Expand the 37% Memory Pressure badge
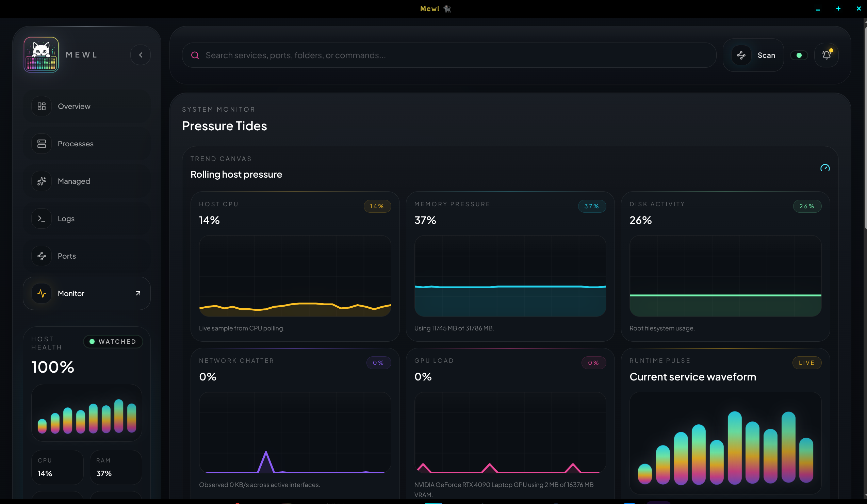The width and height of the screenshot is (867, 504). [592, 206]
